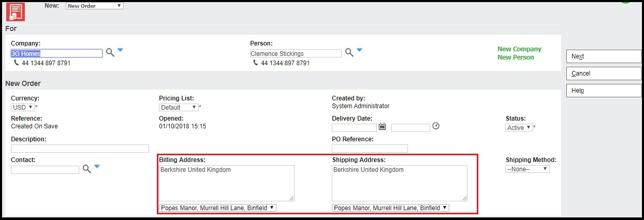Click the New Person link
The width and height of the screenshot is (644, 220).
(515, 57)
